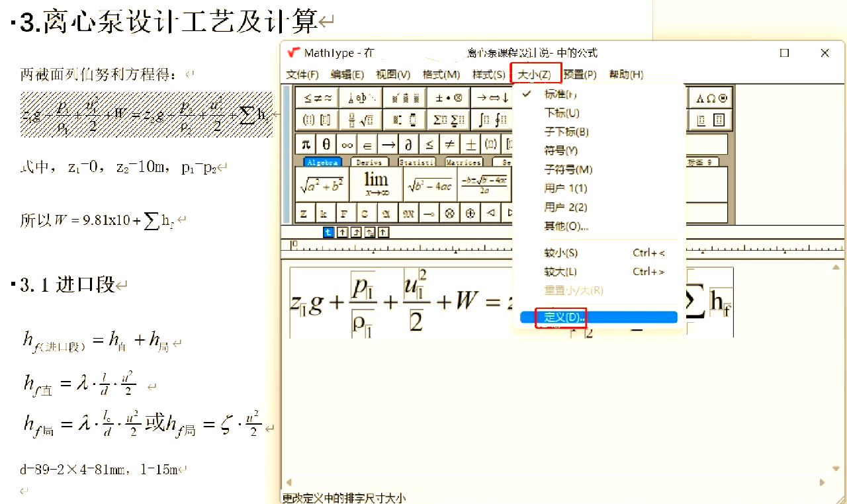This screenshot has height=504, width=847.
Task: Insert the blackletter letter M symbol
Action: click(x=408, y=214)
